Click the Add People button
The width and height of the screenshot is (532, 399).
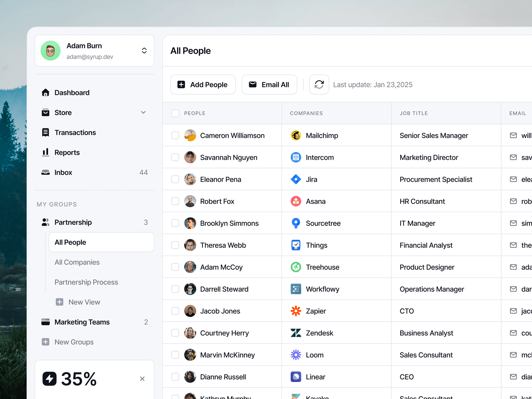click(203, 85)
